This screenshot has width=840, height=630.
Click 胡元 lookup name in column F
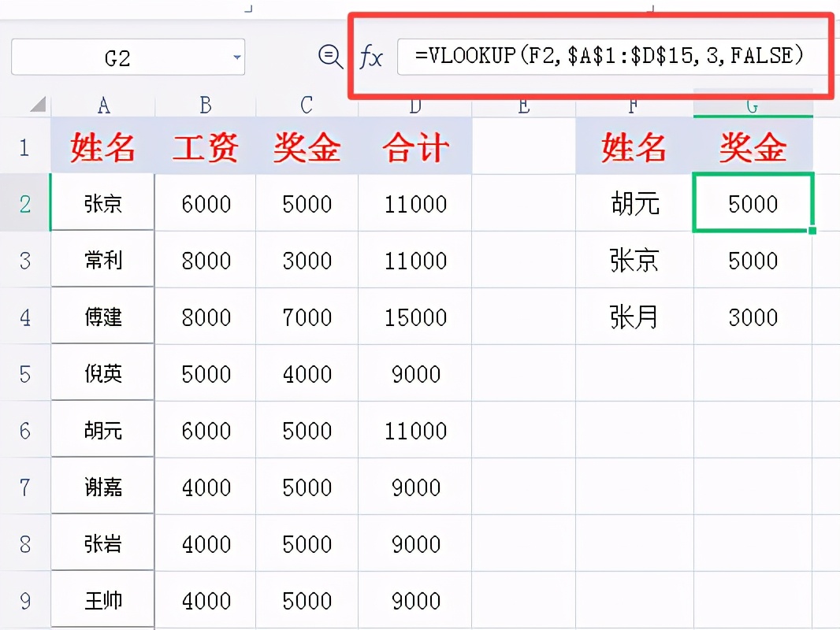click(x=634, y=203)
